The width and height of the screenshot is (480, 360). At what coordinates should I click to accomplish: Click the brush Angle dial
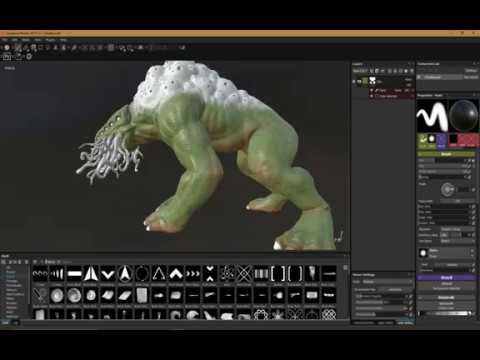pyautogui.click(x=447, y=190)
